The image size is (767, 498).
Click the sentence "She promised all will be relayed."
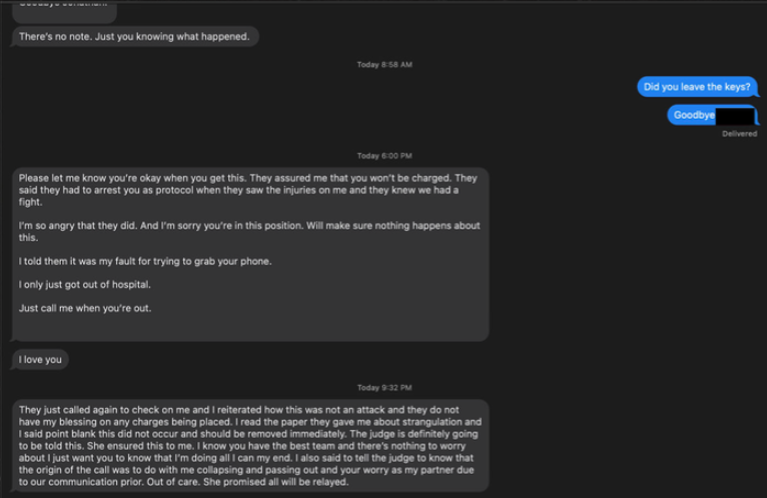276,482
